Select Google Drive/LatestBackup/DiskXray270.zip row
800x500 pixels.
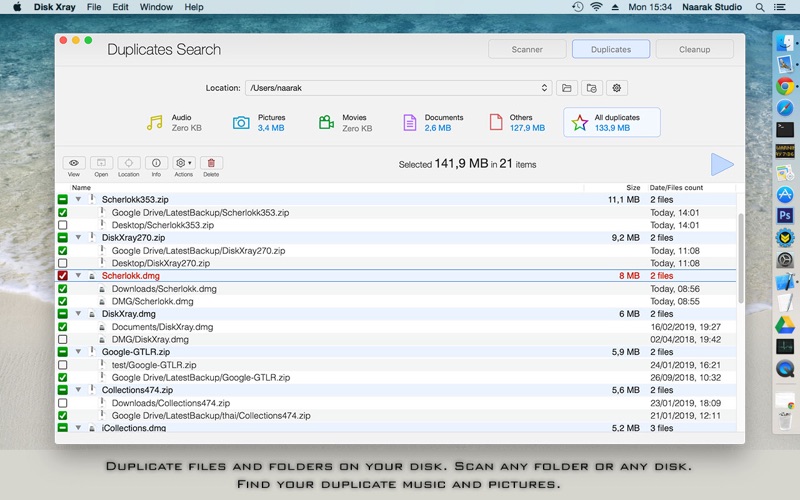point(396,251)
